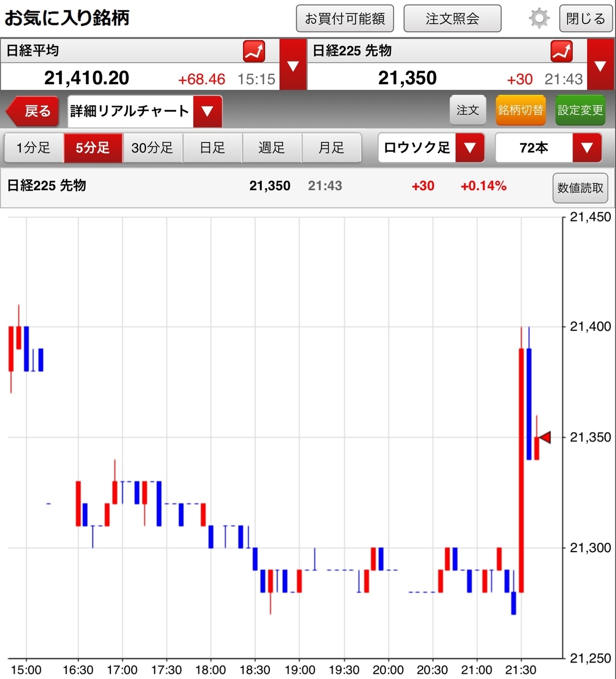Click the 日経225 先物 tile label
The image size is (616, 679).
pos(352,51)
